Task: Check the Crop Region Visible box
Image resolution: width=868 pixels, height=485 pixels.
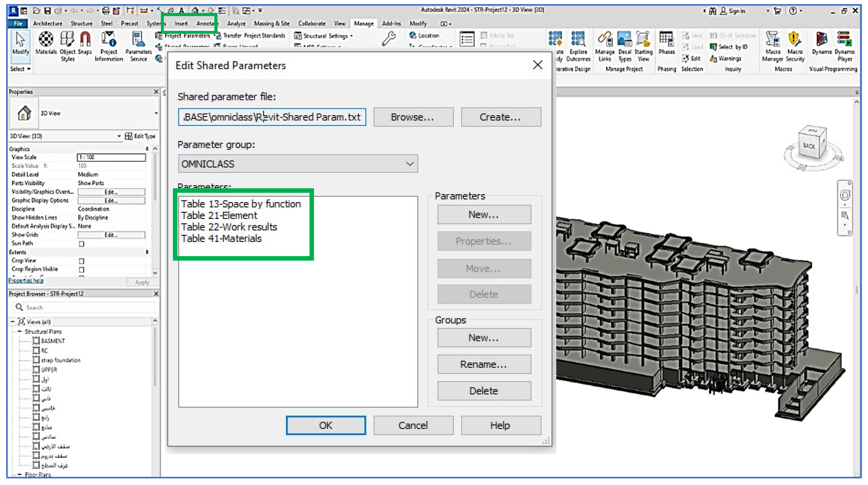Action: click(82, 269)
